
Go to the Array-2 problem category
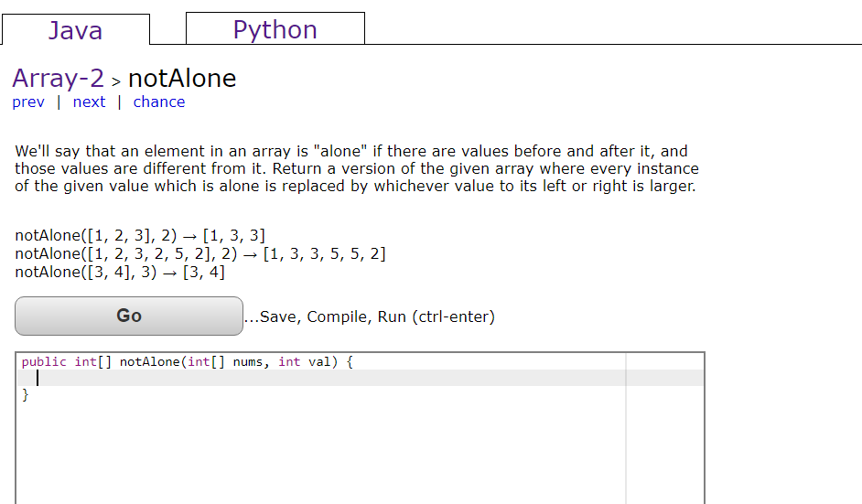coord(59,78)
